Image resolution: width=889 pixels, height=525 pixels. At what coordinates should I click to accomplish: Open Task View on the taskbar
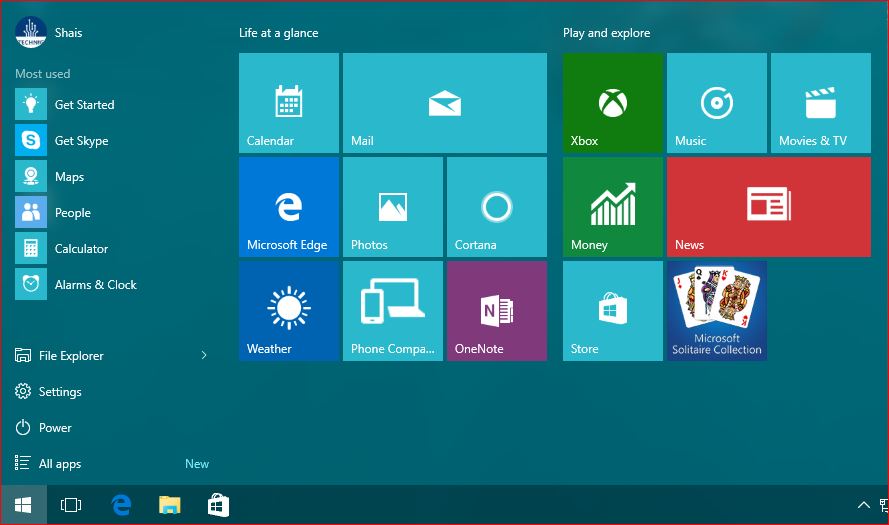click(x=71, y=505)
